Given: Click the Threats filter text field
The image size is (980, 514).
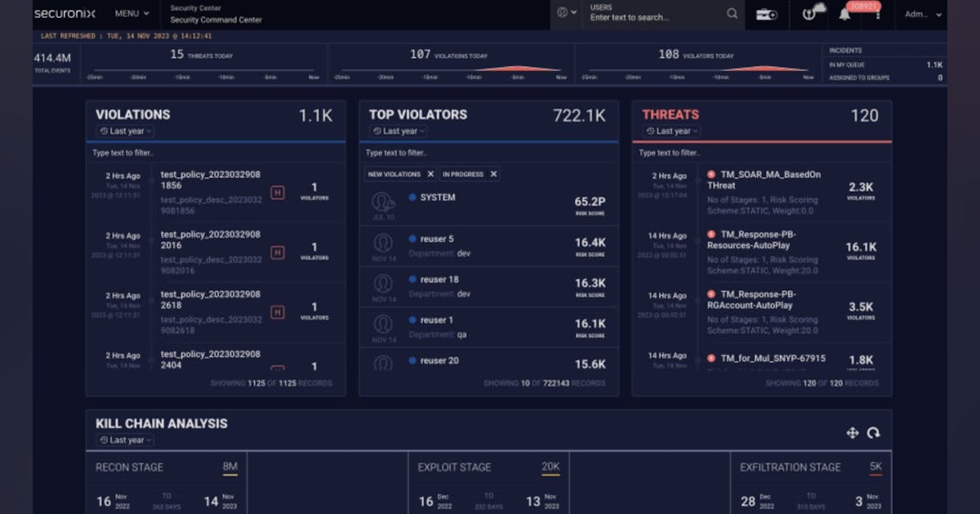Looking at the screenshot, I should click(759, 153).
